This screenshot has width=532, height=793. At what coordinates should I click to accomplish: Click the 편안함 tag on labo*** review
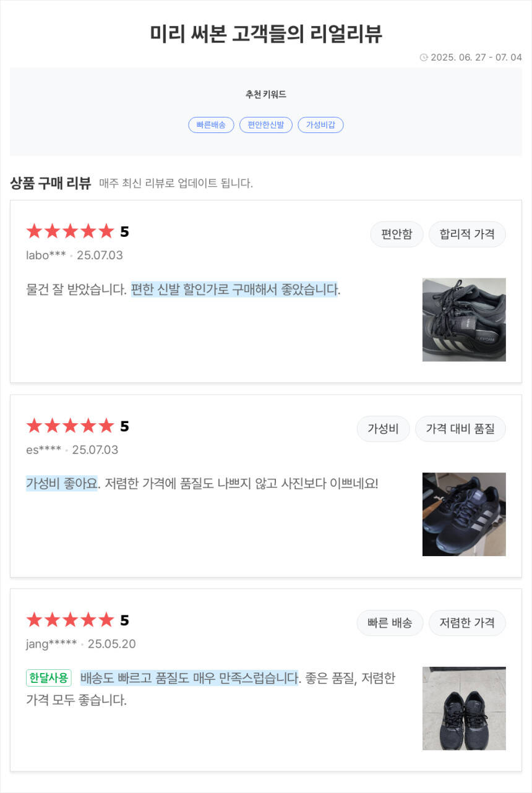(x=397, y=234)
